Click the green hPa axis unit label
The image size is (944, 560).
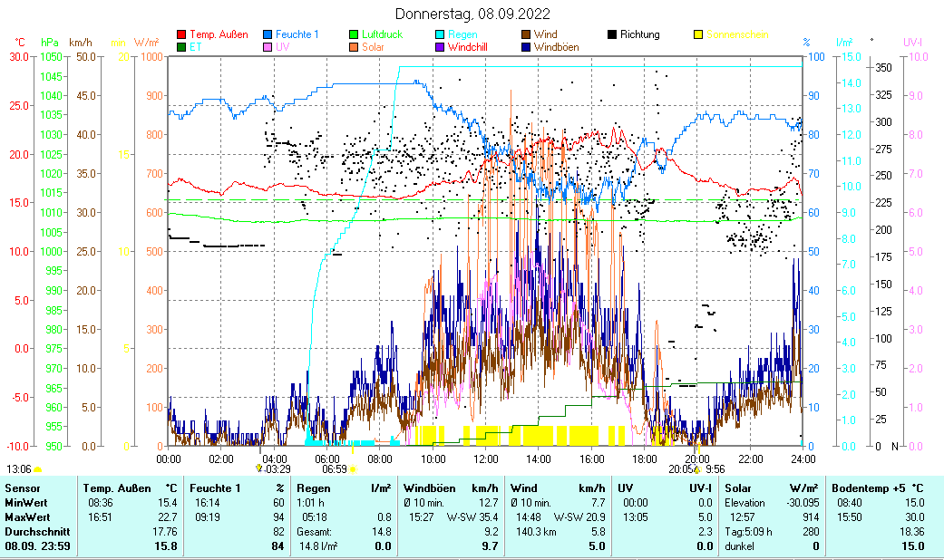pos(50,43)
